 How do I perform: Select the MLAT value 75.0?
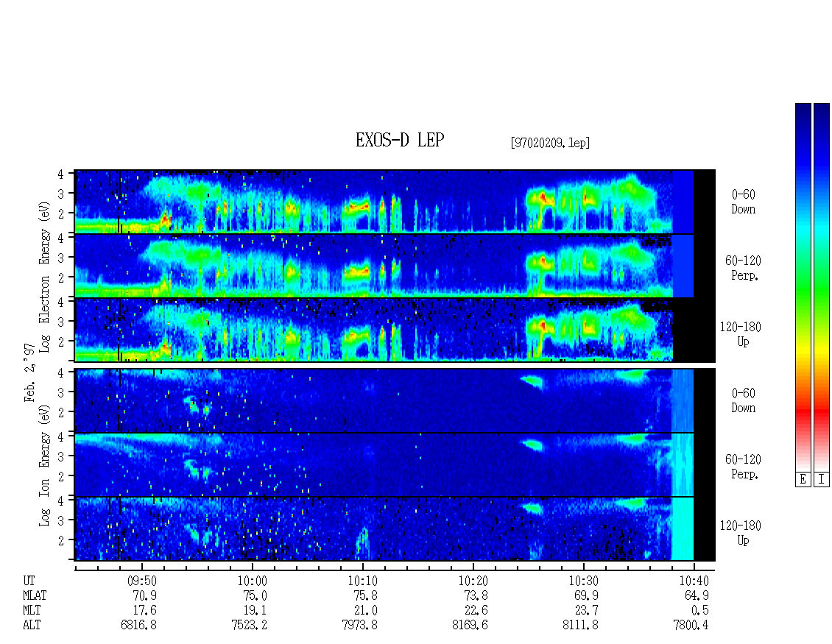[x=255, y=595]
